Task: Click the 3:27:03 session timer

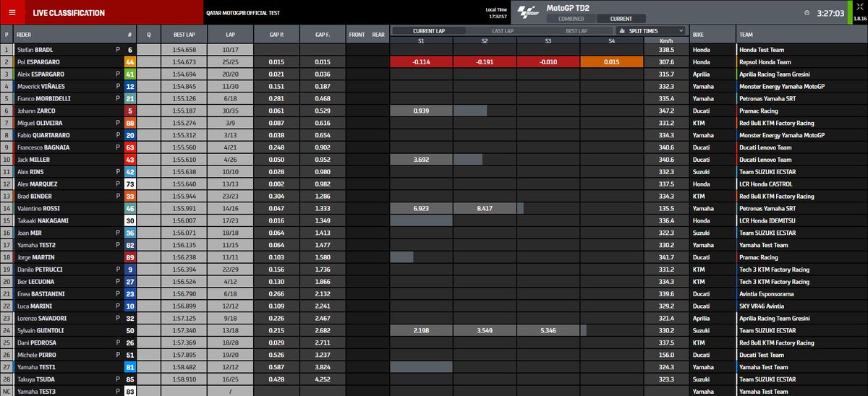Action: [830, 13]
